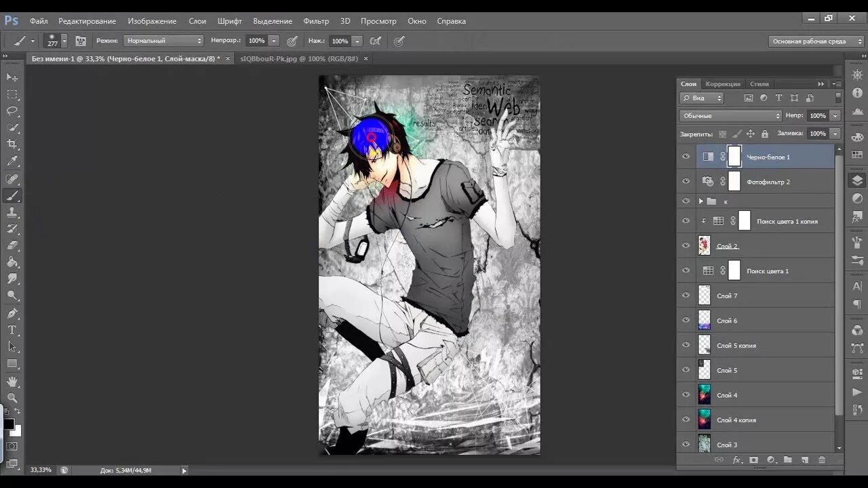
Task: Create a new layer icon
Action: (805, 460)
